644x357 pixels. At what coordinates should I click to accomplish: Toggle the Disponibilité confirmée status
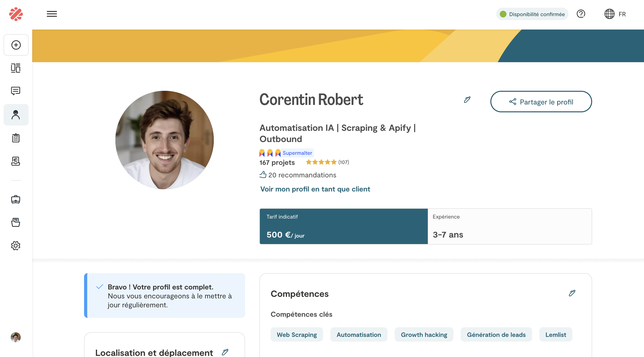(532, 14)
